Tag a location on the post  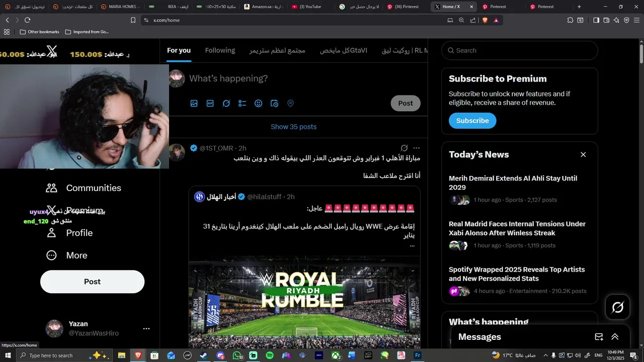tap(290, 104)
